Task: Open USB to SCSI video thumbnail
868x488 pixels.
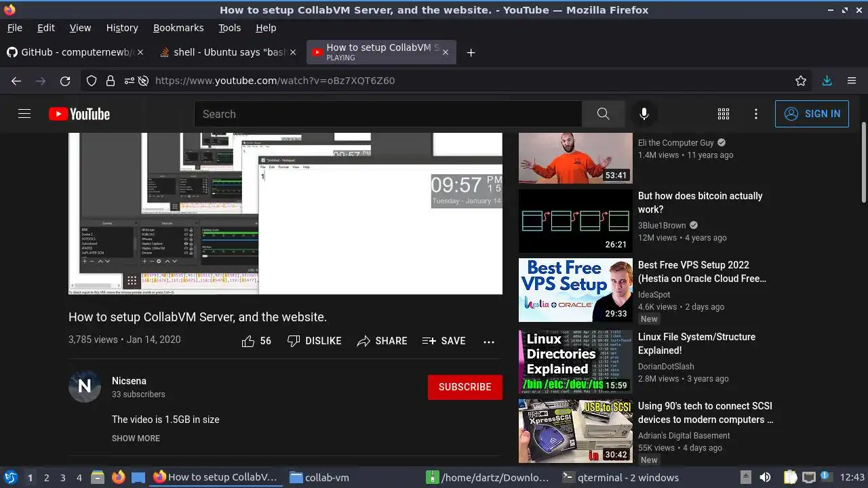Action: click(x=576, y=431)
